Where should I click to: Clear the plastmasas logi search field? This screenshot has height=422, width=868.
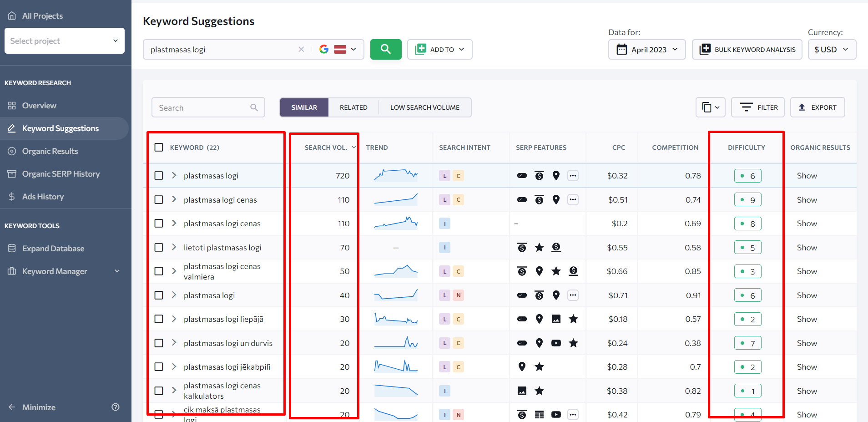(x=301, y=49)
